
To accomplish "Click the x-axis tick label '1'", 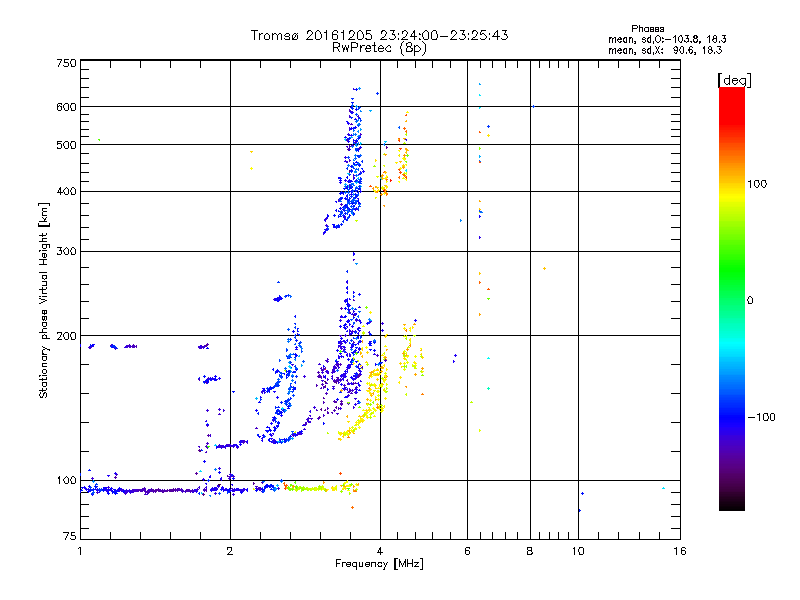I will (x=80, y=551).
